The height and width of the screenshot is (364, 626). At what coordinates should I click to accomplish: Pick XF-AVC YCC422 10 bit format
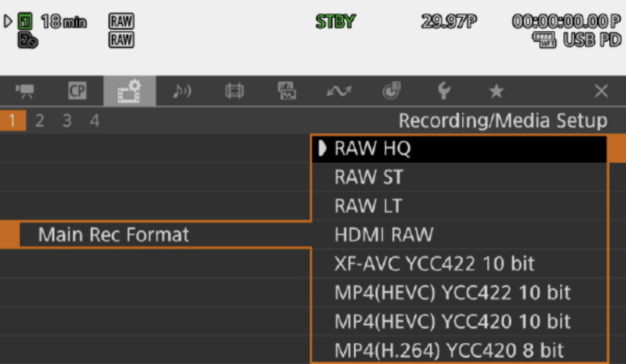pos(434,264)
